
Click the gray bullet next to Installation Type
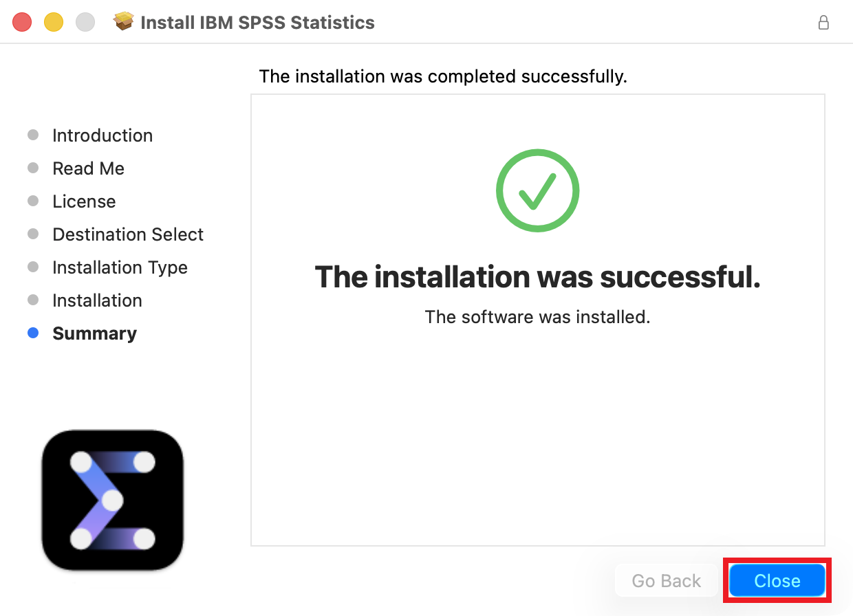click(x=33, y=267)
